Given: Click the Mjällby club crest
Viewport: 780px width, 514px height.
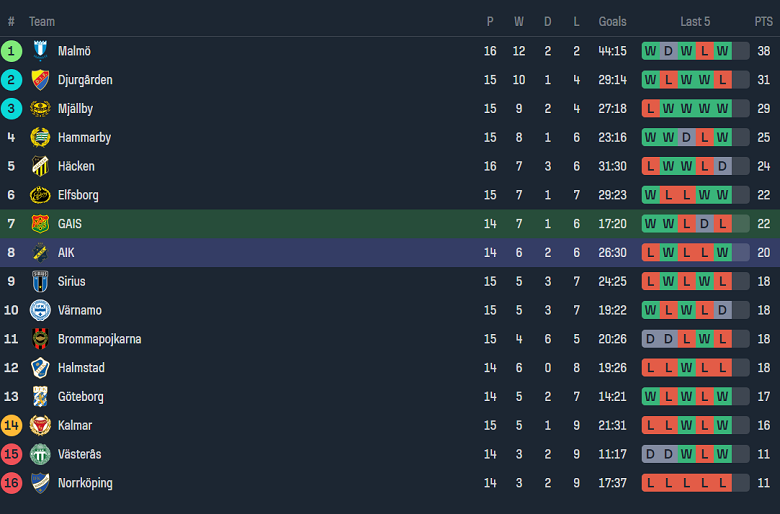Looking at the screenshot, I should pos(40,109).
